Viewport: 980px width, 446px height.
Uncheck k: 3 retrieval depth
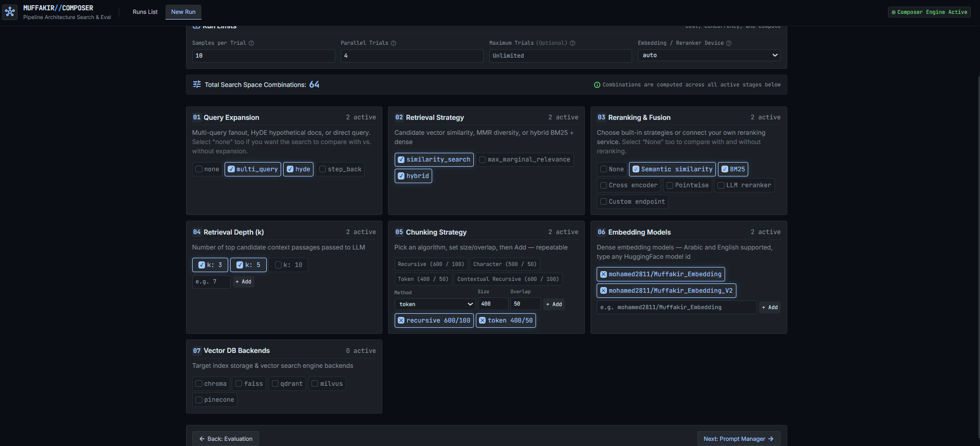click(x=210, y=265)
